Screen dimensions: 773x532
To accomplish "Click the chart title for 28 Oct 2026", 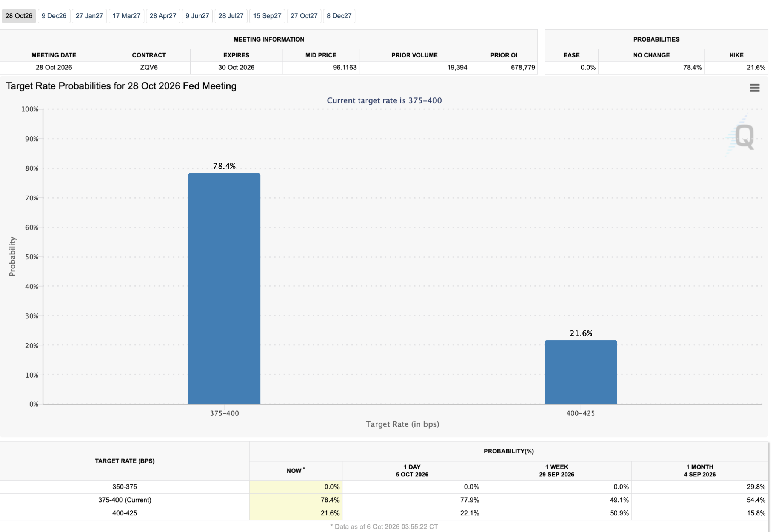I will 121,86.
